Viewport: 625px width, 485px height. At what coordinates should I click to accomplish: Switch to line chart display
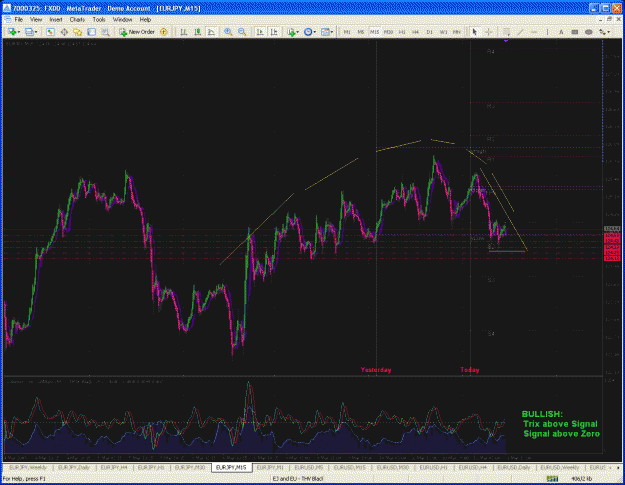tap(211, 32)
